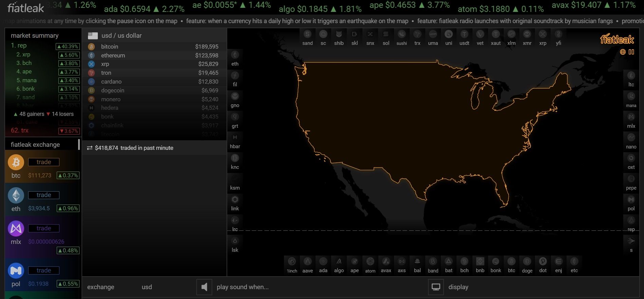Select the bitcoin row in usd list
The height and width of the screenshot is (299, 644).
click(x=154, y=47)
